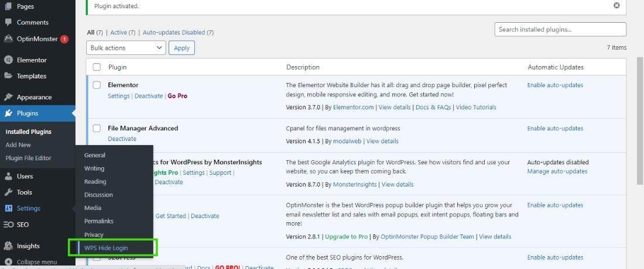Viewport: 644px width, 269px height.
Task: Open Elementor Video Tutorials link
Action: (476, 107)
